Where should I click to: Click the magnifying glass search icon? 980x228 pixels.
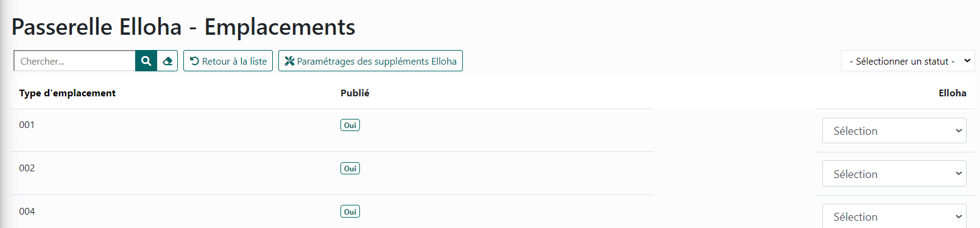pyautogui.click(x=146, y=61)
